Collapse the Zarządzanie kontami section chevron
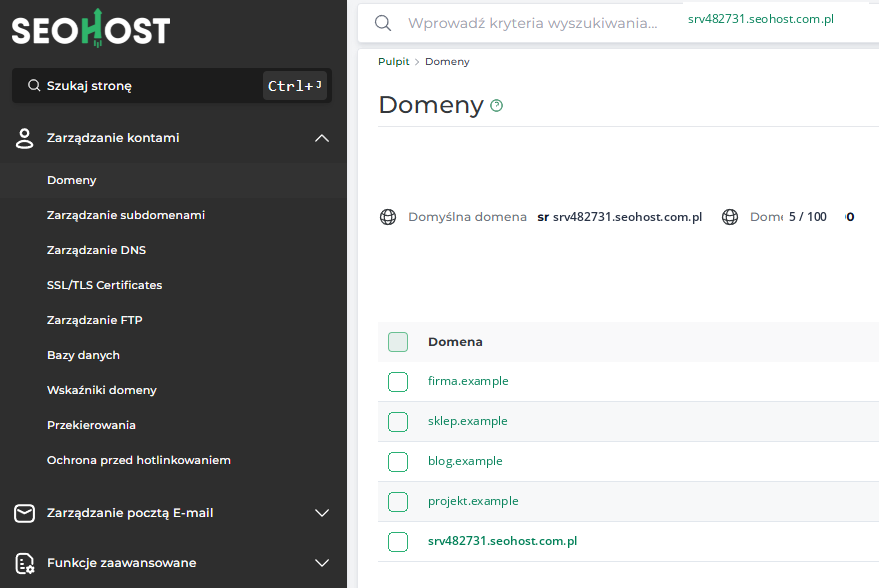The height and width of the screenshot is (588, 879). point(322,138)
